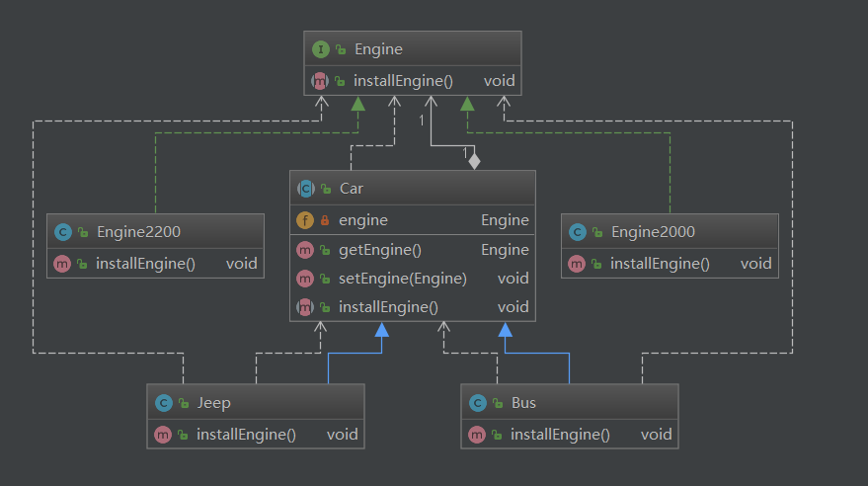Viewport: 868px width, 486px height.
Task: Click the method icon beside setEngine(Engine)
Action: tap(305, 279)
